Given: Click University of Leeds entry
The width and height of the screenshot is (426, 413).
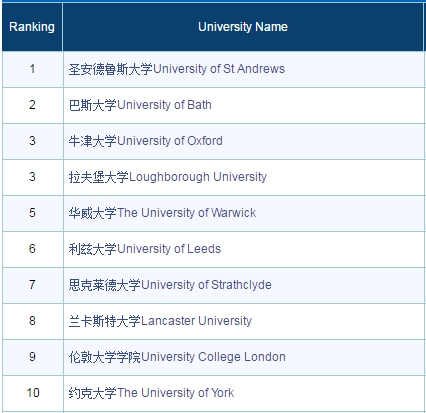Looking at the screenshot, I should click(x=145, y=249).
